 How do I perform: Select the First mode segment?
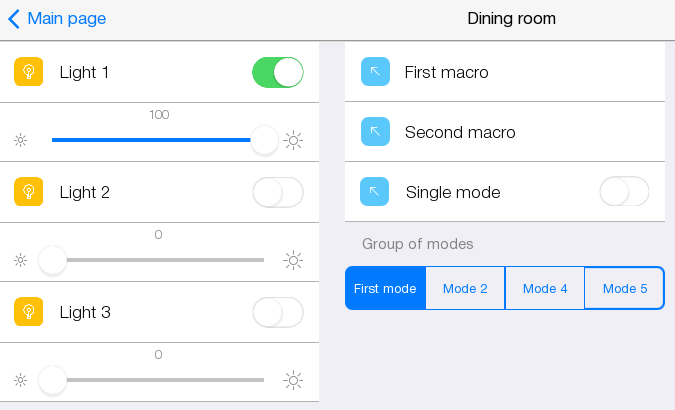(x=385, y=288)
